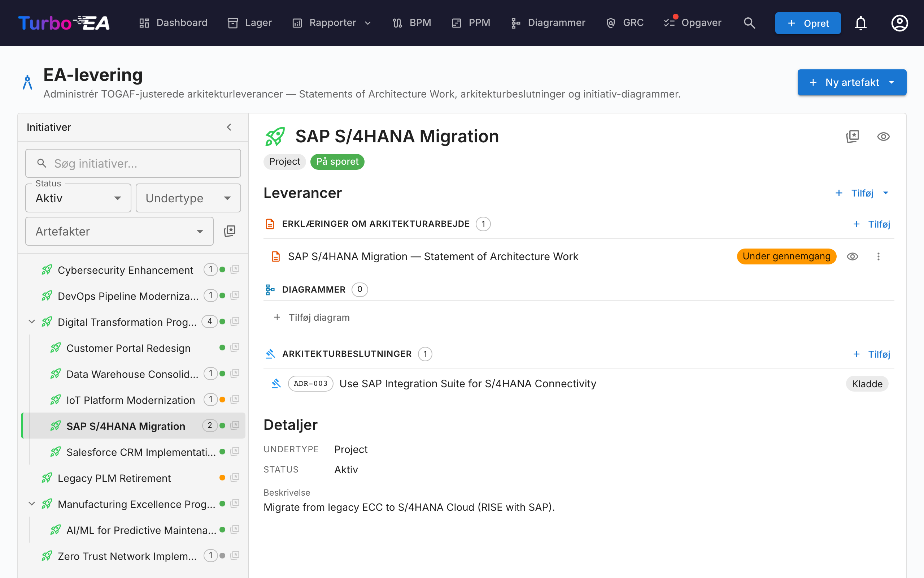
Task: Click the ADR-003 gavel icon
Action: click(x=276, y=383)
